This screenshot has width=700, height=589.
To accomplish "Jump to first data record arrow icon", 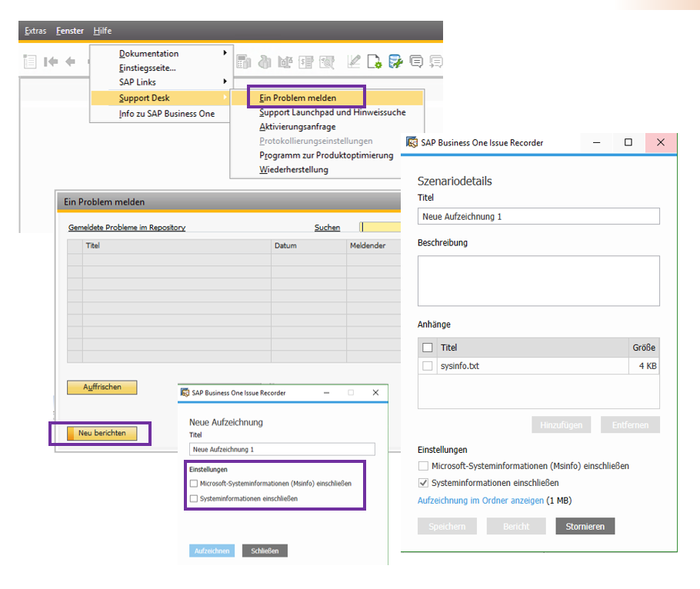I will coord(51,62).
